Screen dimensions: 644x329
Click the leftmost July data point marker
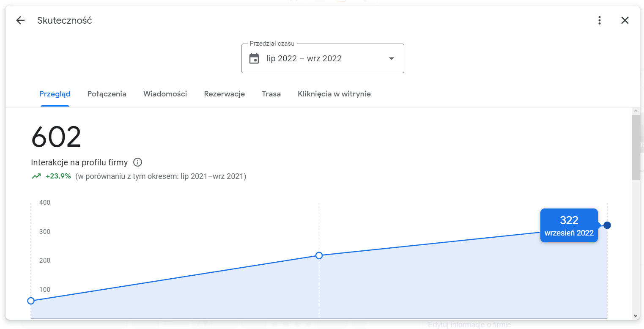pos(31,301)
